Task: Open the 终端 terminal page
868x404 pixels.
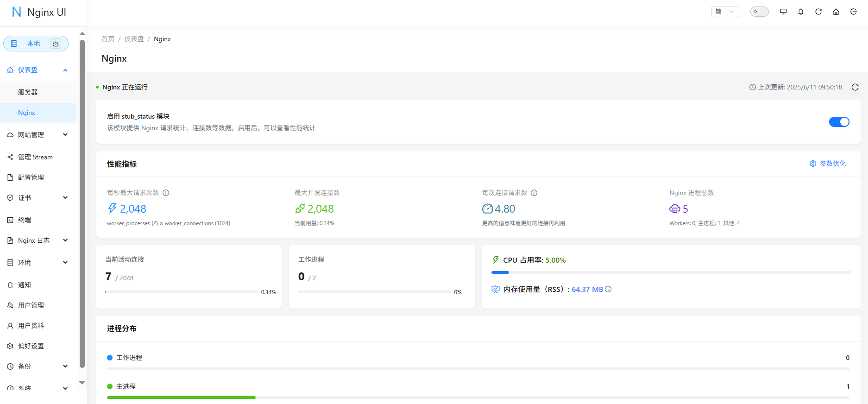Action: click(x=38, y=220)
